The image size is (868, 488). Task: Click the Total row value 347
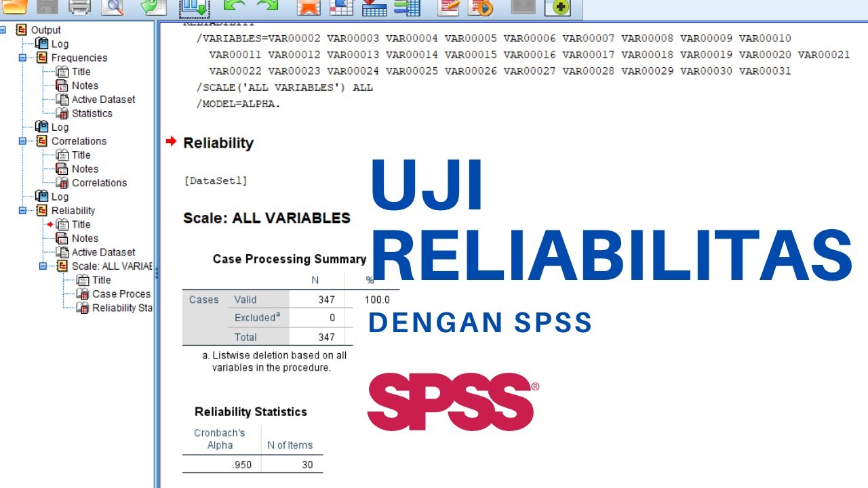click(327, 337)
